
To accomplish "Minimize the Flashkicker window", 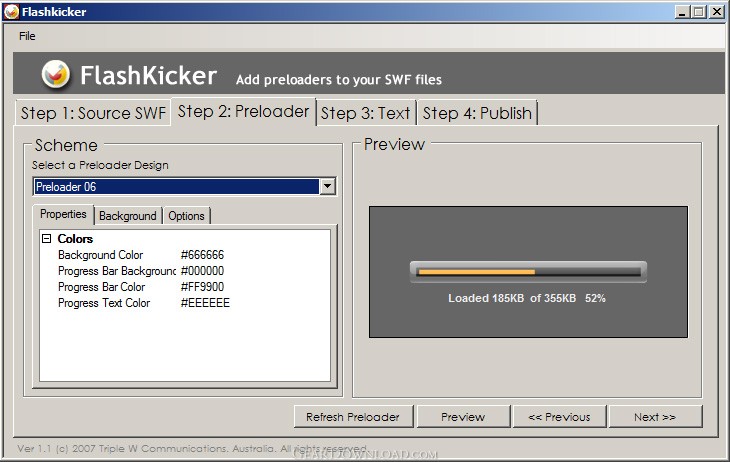I will (x=682, y=12).
